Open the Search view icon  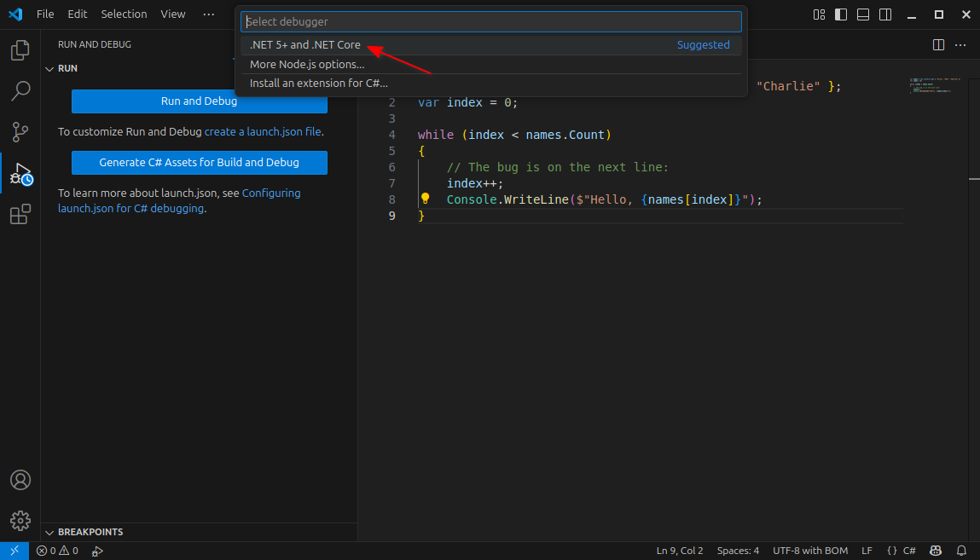click(20, 91)
